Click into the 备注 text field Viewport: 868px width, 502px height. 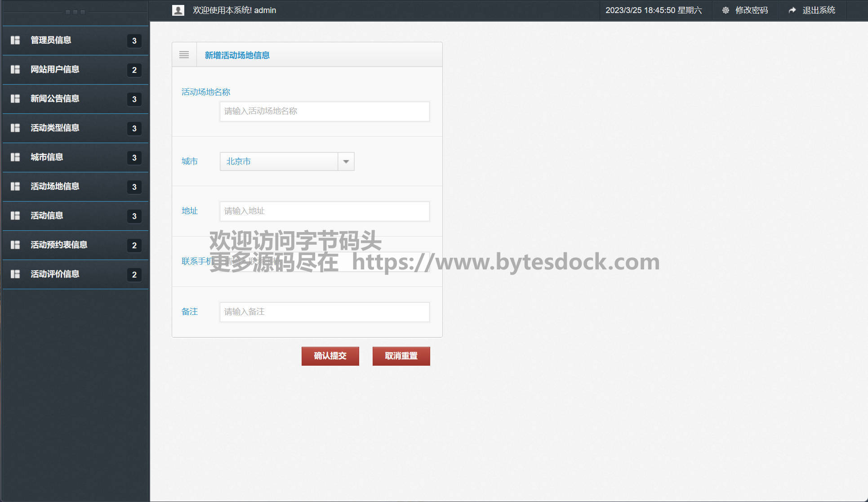[324, 312]
